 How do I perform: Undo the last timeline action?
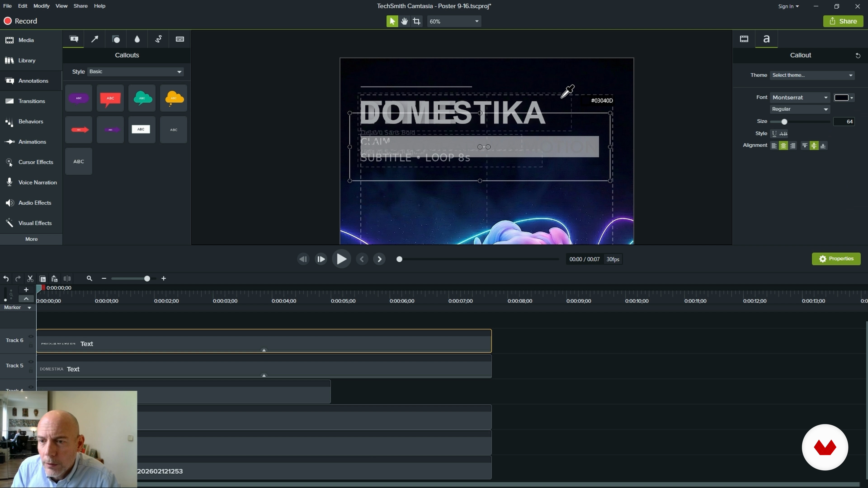6,279
